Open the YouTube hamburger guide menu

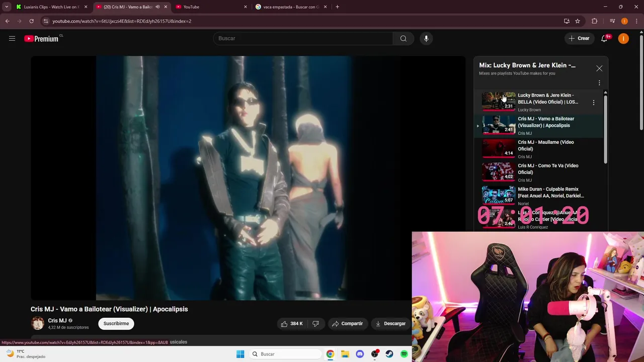click(x=12, y=38)
